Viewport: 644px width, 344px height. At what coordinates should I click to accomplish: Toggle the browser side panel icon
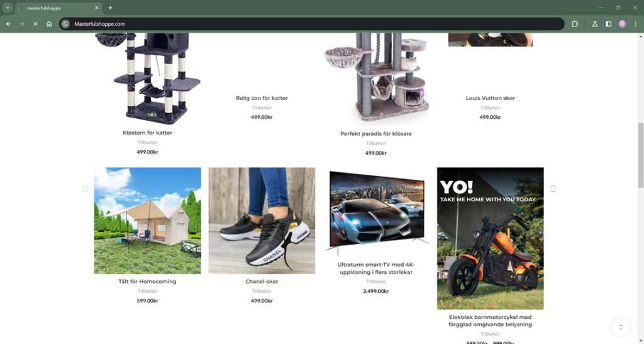tap(608, 24)
